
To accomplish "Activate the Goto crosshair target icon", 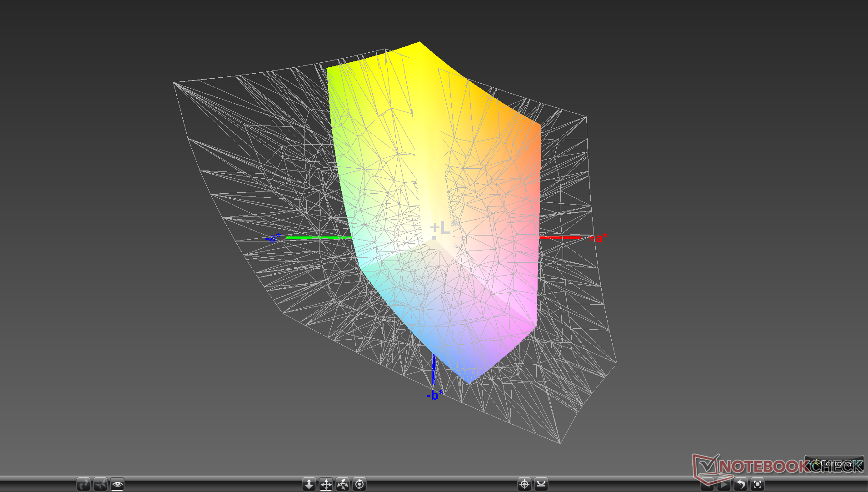I will coord(524,484).
